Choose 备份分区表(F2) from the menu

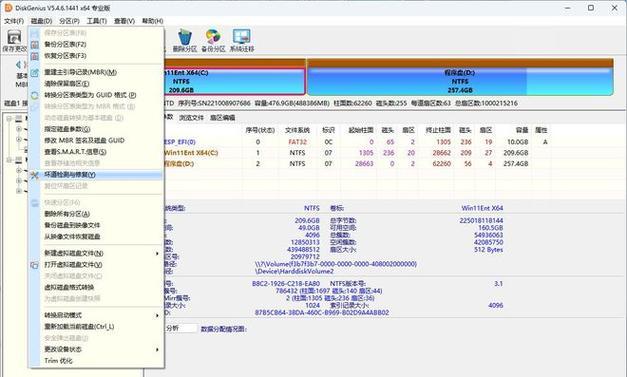click(96, 44)
